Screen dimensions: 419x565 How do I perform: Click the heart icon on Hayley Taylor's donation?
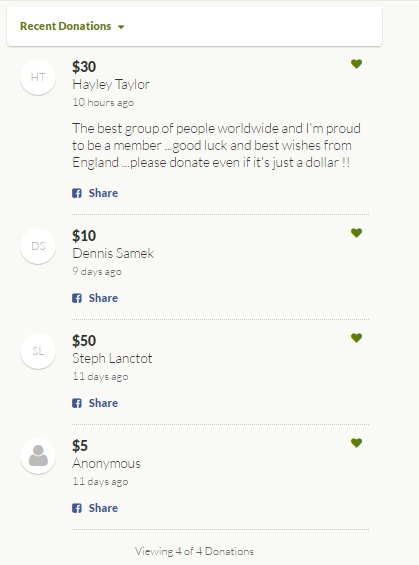[x=356, y=64]
